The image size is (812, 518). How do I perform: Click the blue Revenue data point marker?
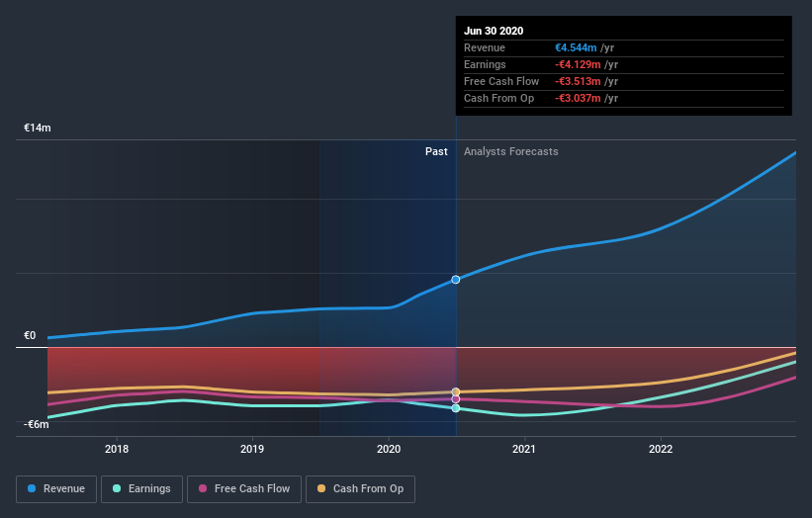tap(456, 280)
